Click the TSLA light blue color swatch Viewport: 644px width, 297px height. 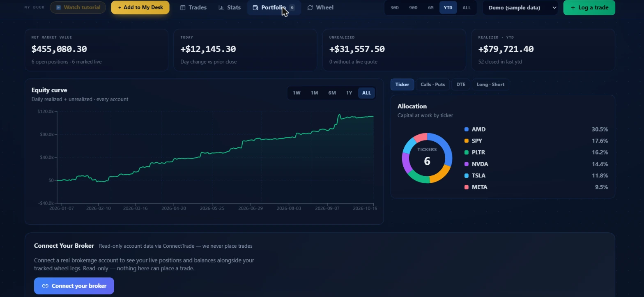(466, 175)
